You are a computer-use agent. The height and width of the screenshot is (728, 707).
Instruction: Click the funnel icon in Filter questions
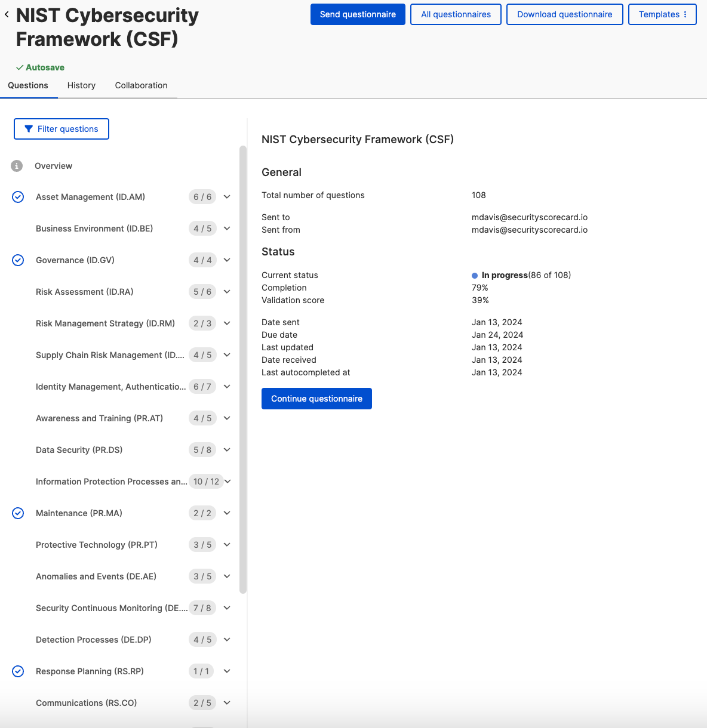tap(29, 129)
